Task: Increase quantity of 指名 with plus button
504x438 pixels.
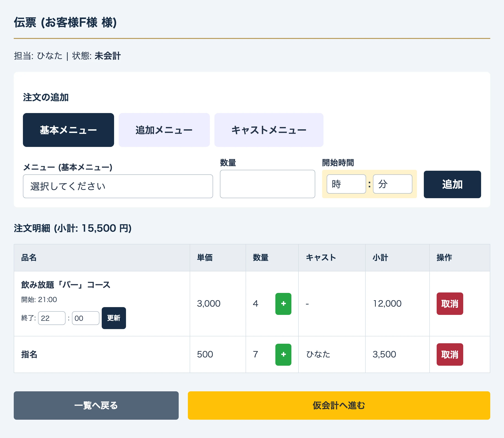Action: [283, 355]
